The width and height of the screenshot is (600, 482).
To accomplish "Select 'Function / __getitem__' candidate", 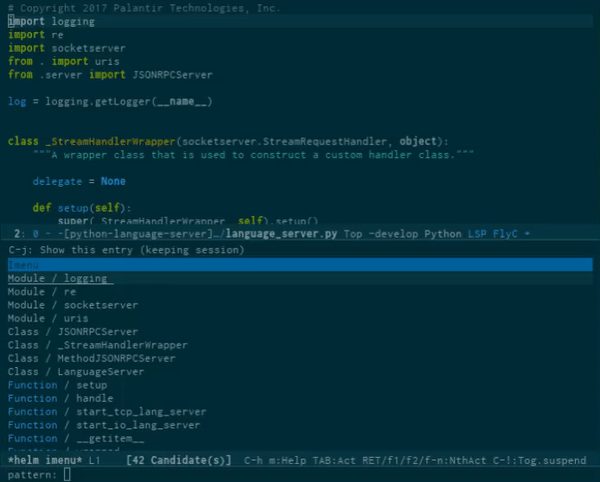I will [76, 439].
